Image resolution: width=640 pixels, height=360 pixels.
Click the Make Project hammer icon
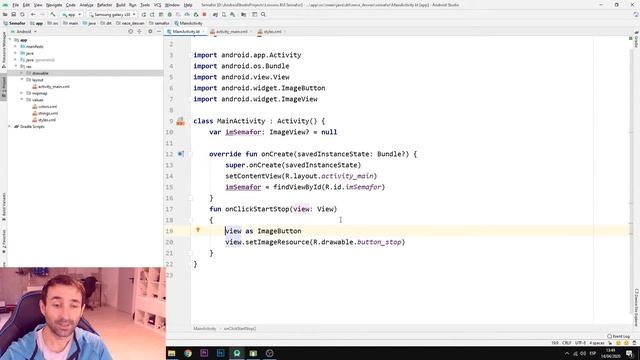point(53,14)
